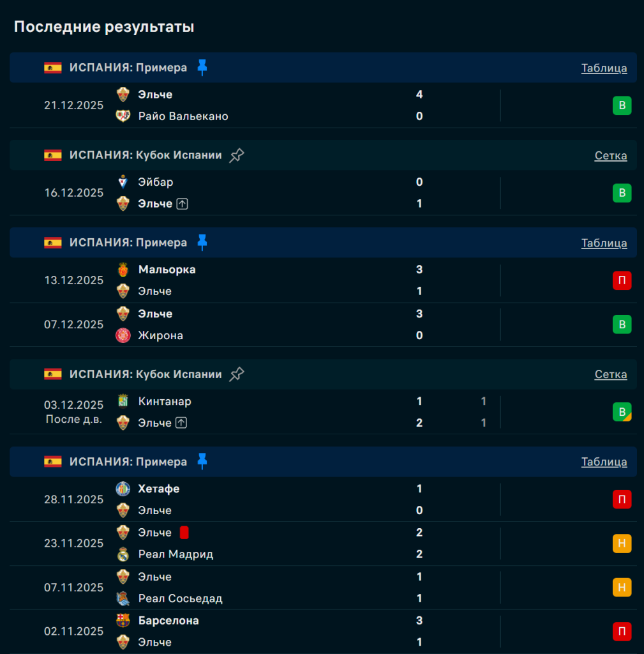Click the red П badge for Мальорка match

coord(622,280)
